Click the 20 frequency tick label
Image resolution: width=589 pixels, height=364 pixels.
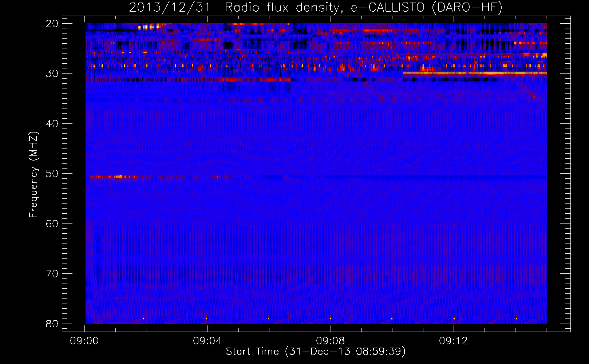pyautogui.click(x=52, y=24)
